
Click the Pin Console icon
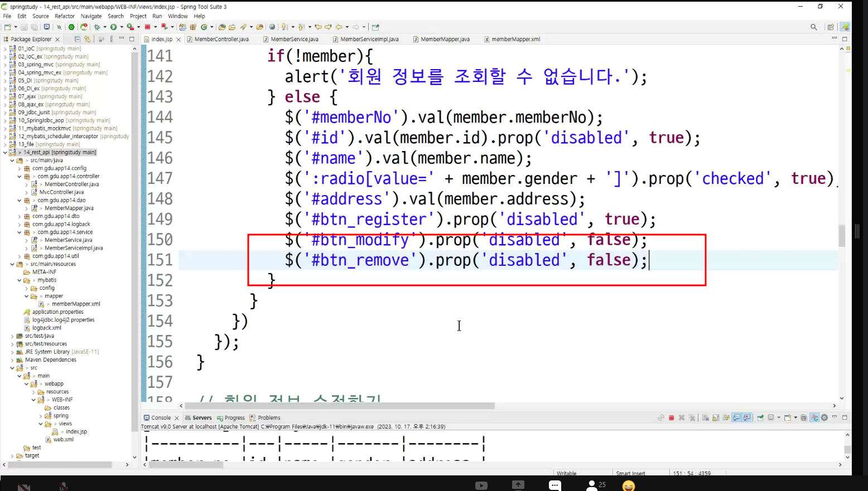(x=760, y=417)
